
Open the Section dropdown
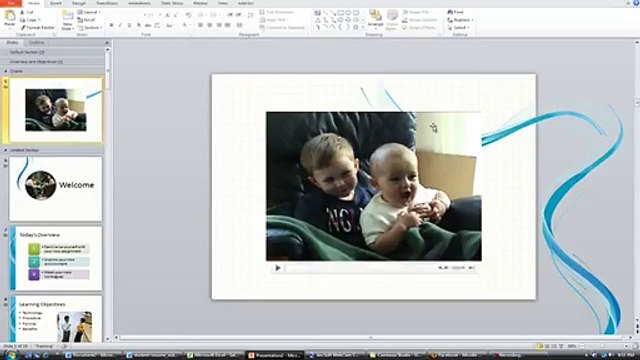pyautogui.click(x=90, y=27)
